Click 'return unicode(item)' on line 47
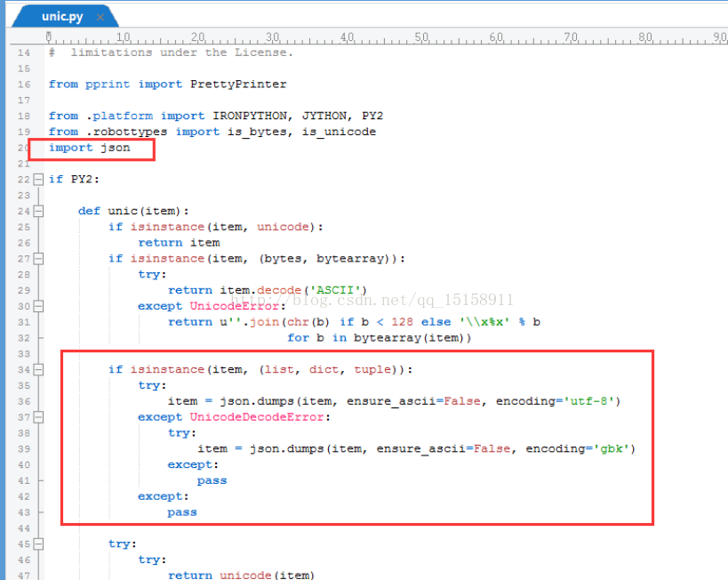The height and width of the screenshot is (580, 728). (241, 576)
